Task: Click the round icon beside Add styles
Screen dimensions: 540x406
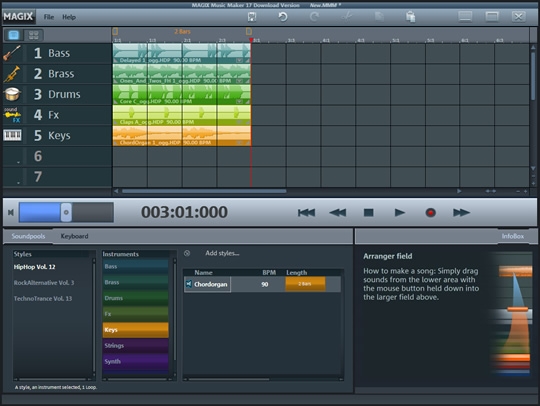Action: point(187,253)
